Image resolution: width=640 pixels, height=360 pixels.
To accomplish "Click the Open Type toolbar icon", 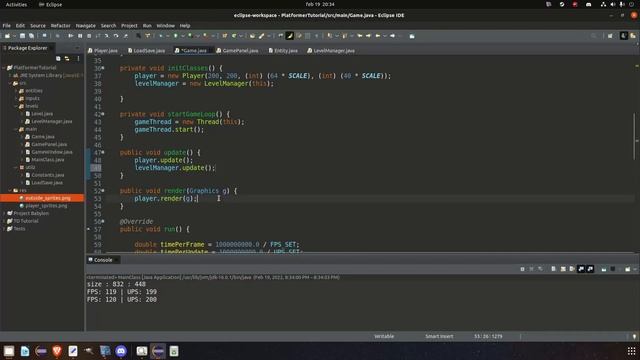I will (x=252, y=36).
